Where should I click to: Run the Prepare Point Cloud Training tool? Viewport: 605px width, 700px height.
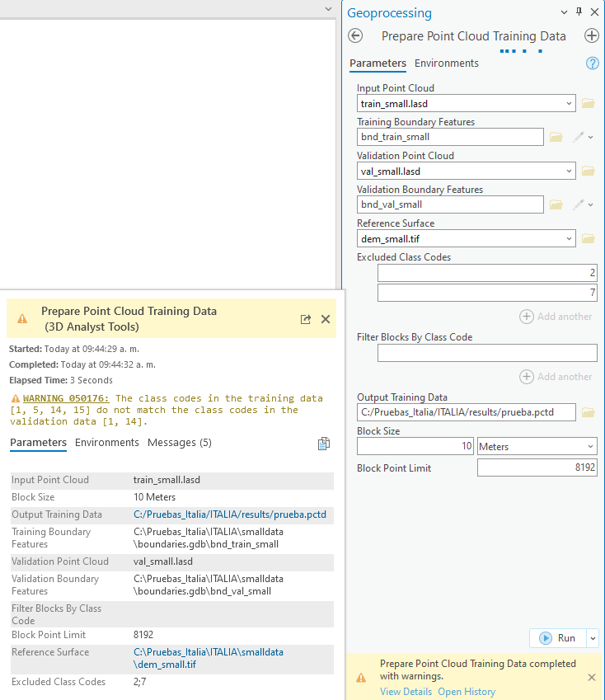tap(558, 638)
